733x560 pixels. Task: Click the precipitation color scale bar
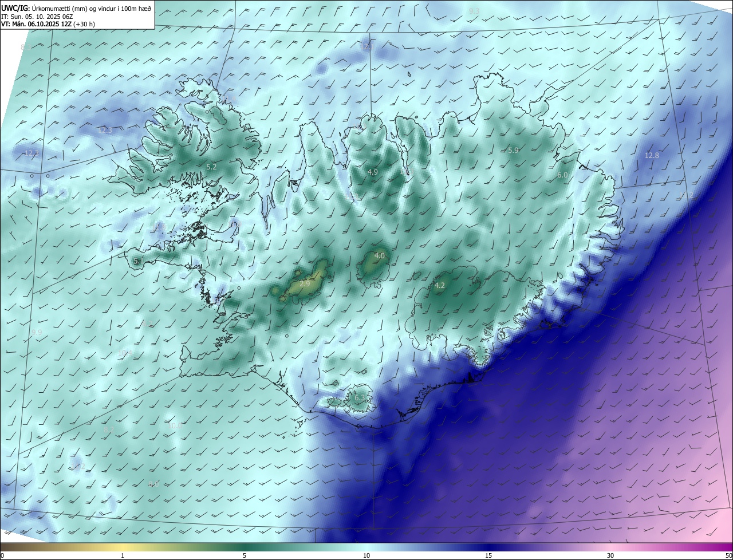[x=366, y=547]
